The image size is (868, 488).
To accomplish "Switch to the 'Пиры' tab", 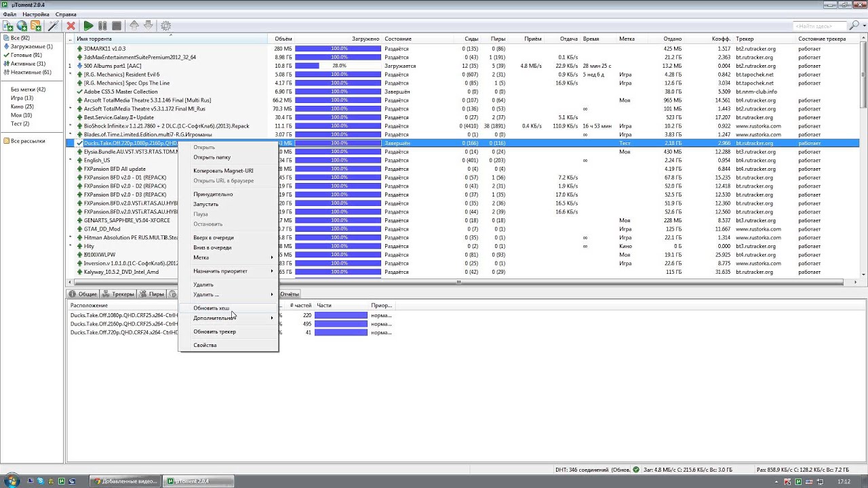I will coord(152,294).
